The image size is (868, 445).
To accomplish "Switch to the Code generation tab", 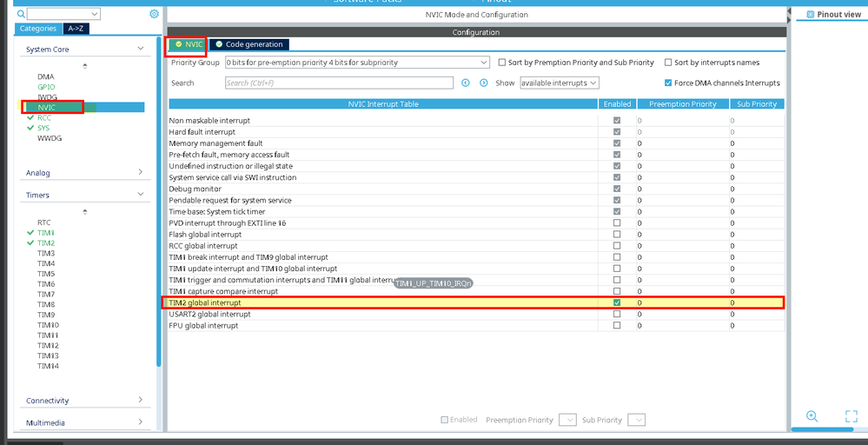I will click(249, 44).
